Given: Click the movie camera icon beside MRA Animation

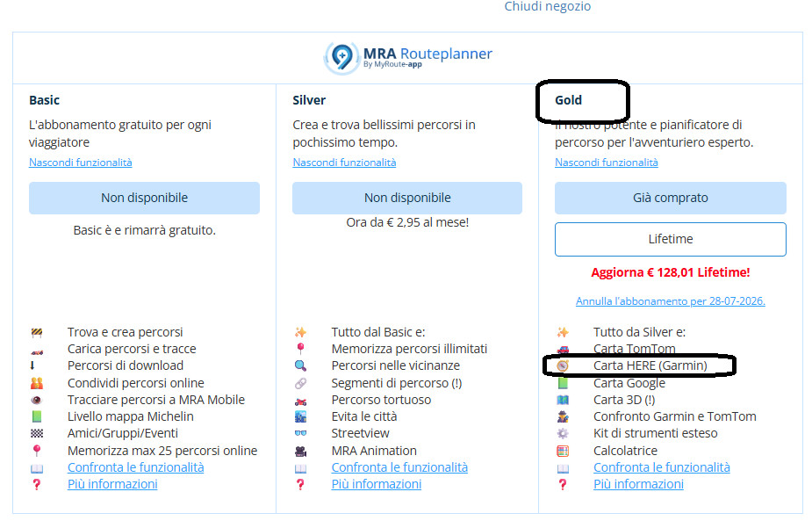Looking at the screenshot, I should (x=300, y=451).
